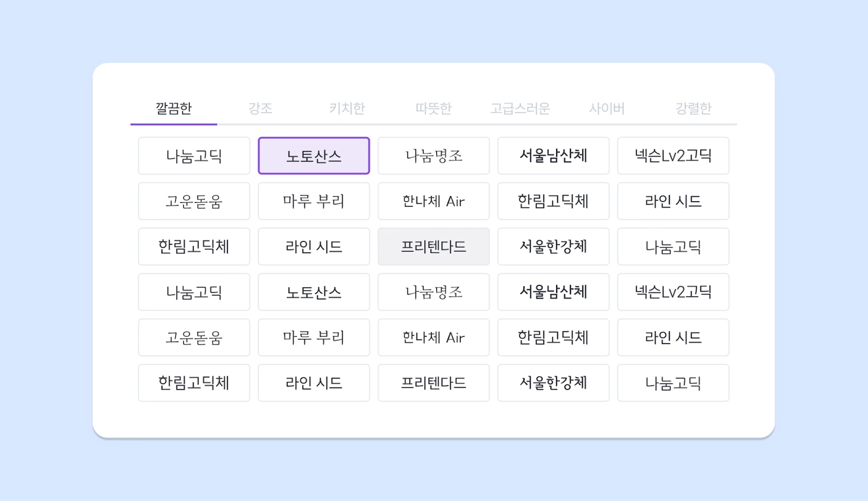Select the 강렬한 tab

(x=693, y=108)
